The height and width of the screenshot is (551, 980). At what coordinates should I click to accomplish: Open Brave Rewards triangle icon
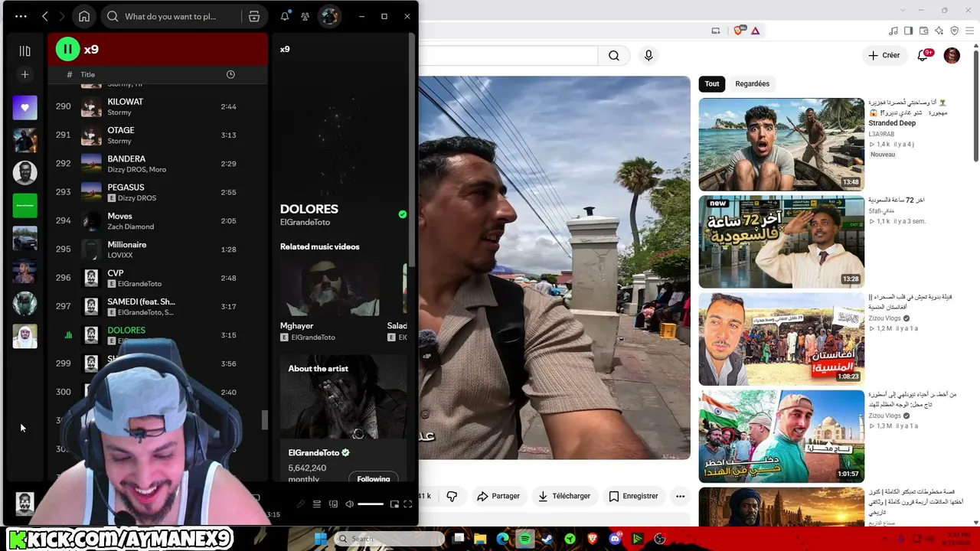(755, 31)
